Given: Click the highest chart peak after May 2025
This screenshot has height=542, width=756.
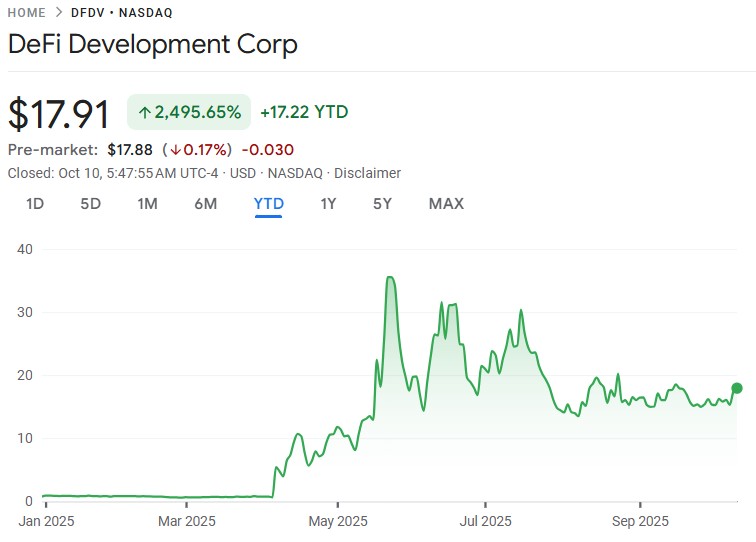Looking at the screenshot, I should 389,277.
